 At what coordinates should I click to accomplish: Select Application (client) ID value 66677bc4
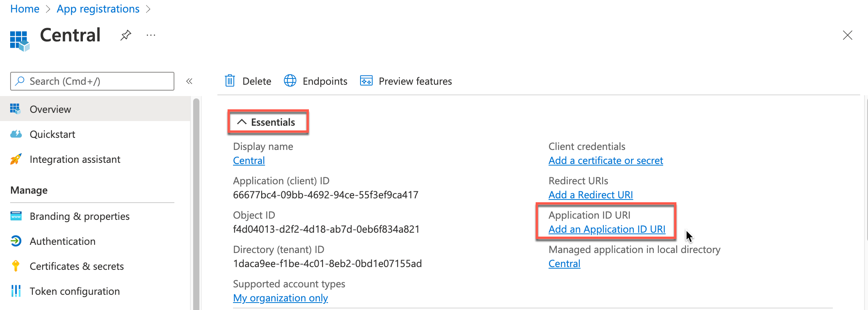tap(326, 195)
